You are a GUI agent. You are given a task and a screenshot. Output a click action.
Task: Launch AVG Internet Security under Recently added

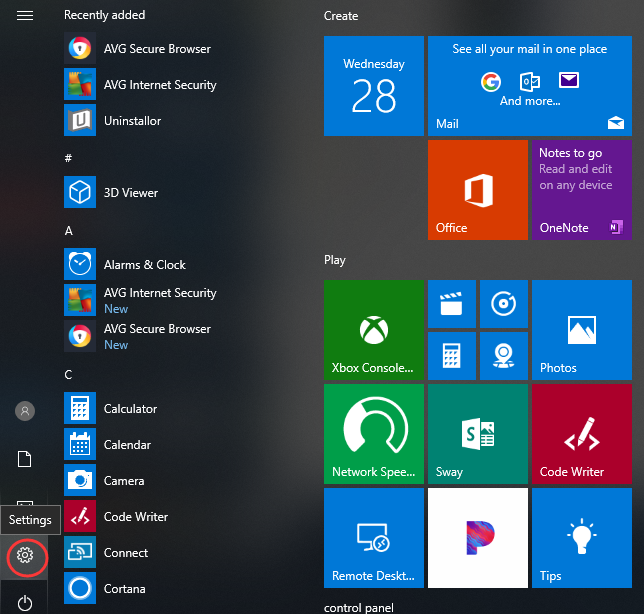click(142, 85)
